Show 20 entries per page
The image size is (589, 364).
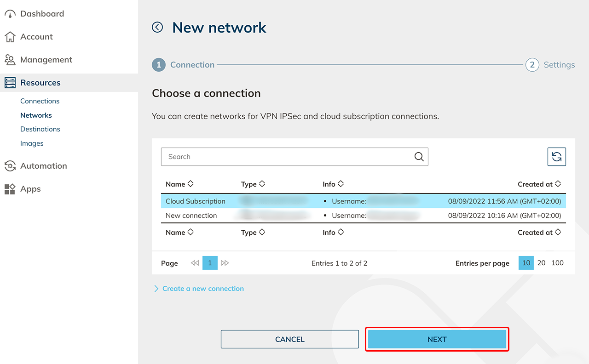542,263
